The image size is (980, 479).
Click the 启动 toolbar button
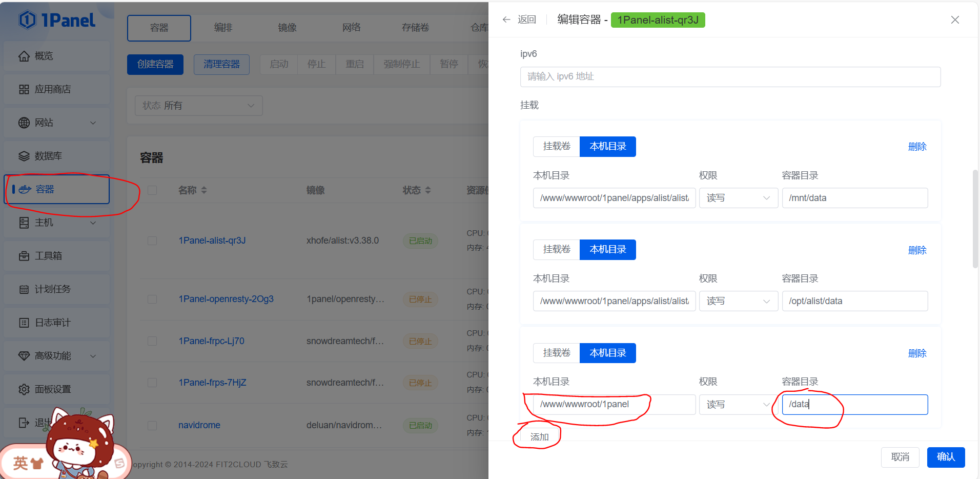(x=279, y=65)
